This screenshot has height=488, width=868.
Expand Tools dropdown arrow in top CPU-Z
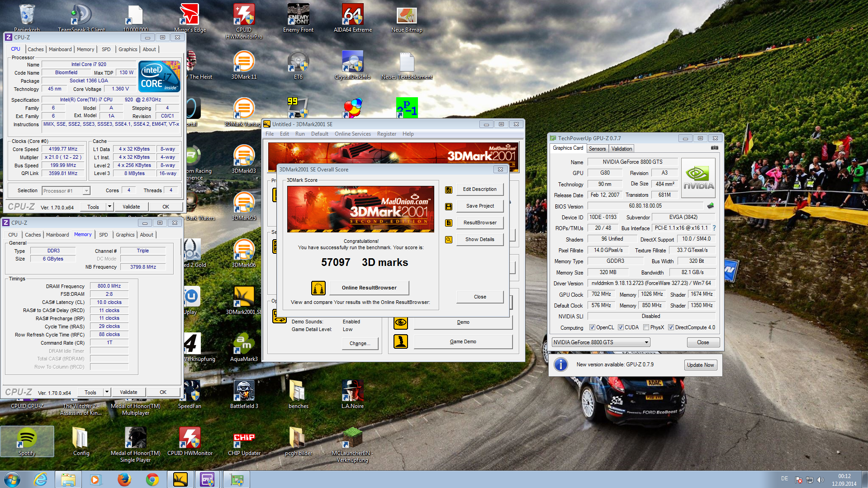coord(109,207)
